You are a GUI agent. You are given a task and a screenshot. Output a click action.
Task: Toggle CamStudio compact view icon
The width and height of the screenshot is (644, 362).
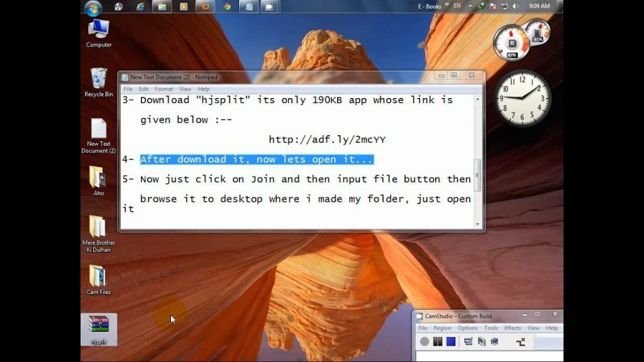coord(468,341)
